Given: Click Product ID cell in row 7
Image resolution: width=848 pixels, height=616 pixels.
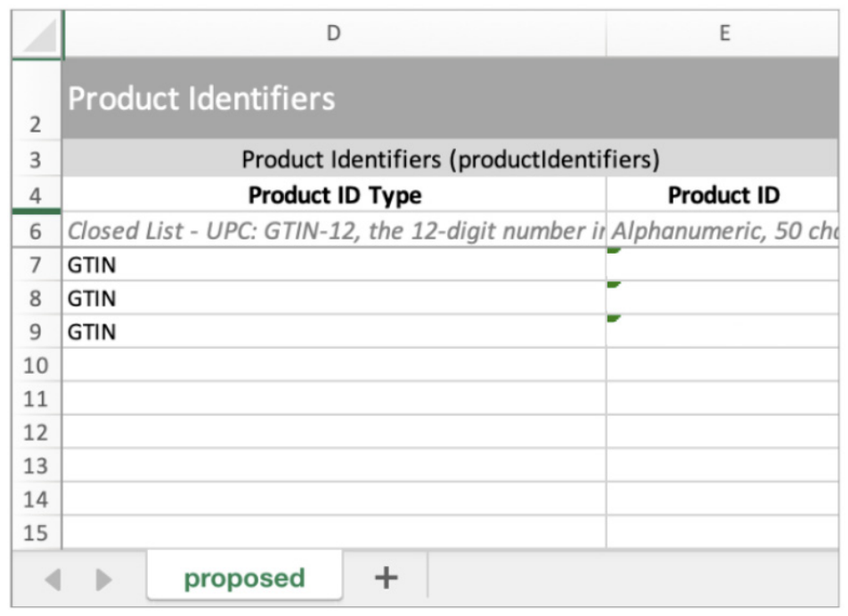Looking at the screenshot, I should click(x=723, y=264).
